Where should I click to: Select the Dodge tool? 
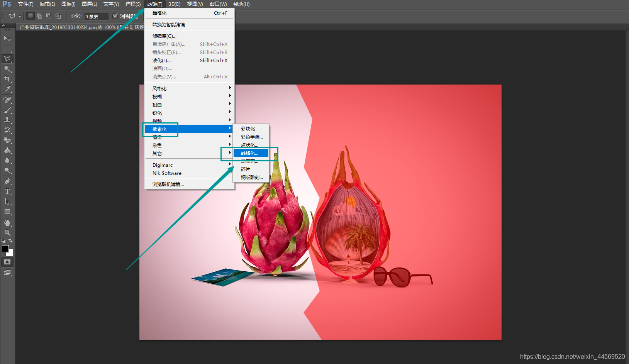[x=7, y=170]
